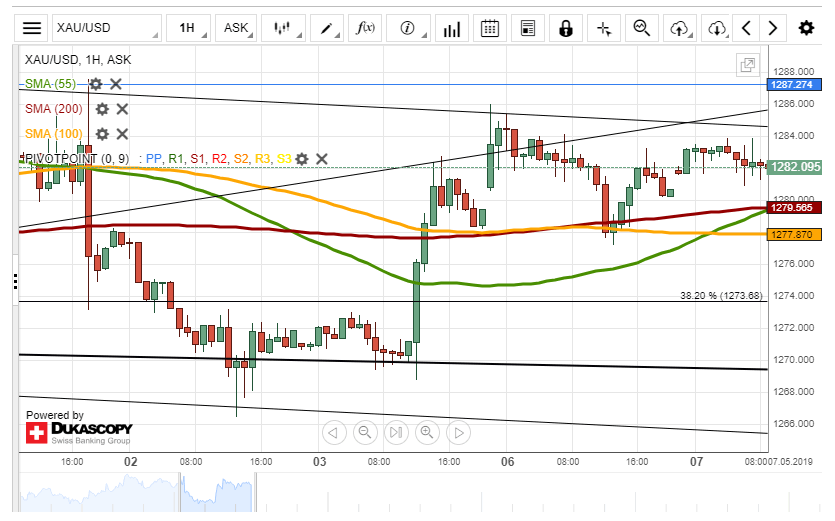This screenshot has height=521, width=835.
Task: Go to previous with left chevron
Action: tap(746, 28)
